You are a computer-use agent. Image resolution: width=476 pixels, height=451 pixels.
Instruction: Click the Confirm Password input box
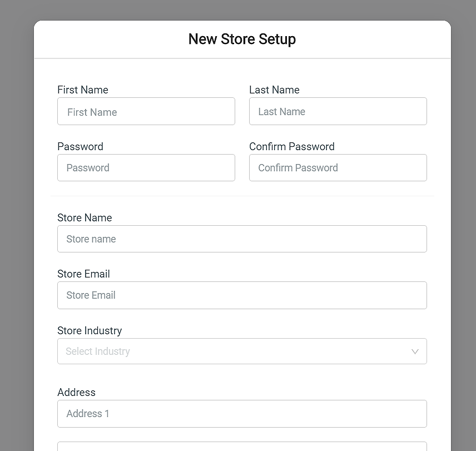coord(338,167)
